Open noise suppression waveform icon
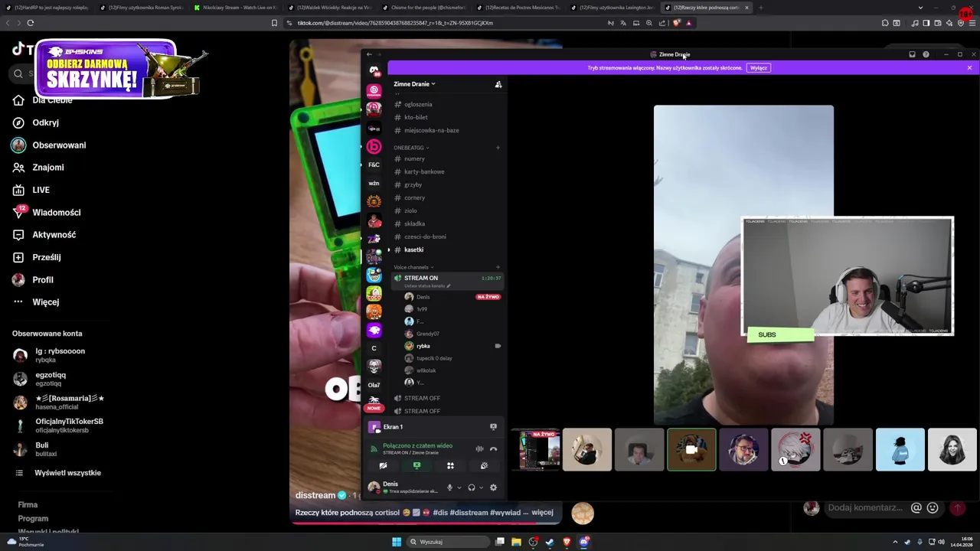This screenshot has width=980, height=551. [479, 449]
